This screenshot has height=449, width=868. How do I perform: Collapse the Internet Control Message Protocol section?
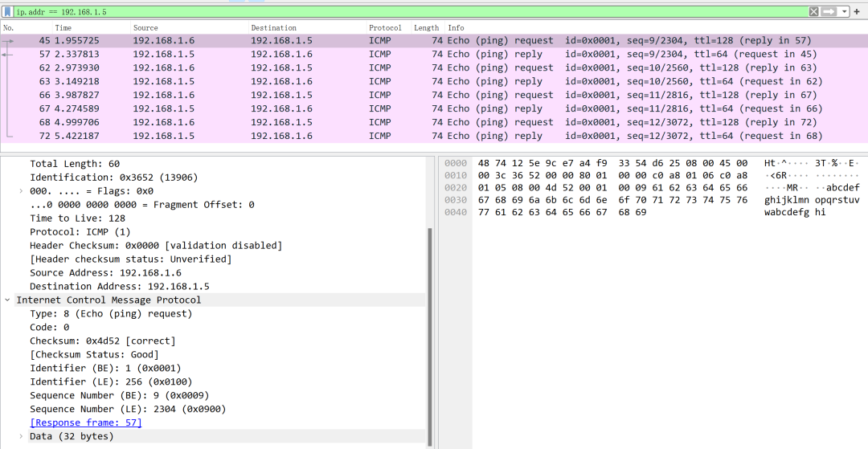(7, 300)
